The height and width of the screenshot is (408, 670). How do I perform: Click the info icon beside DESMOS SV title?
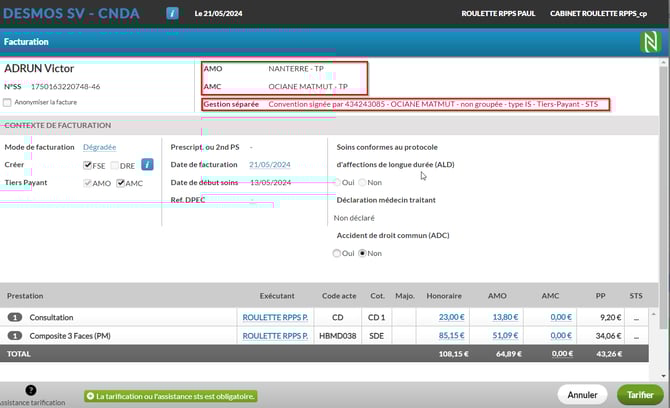pos(172,14)
